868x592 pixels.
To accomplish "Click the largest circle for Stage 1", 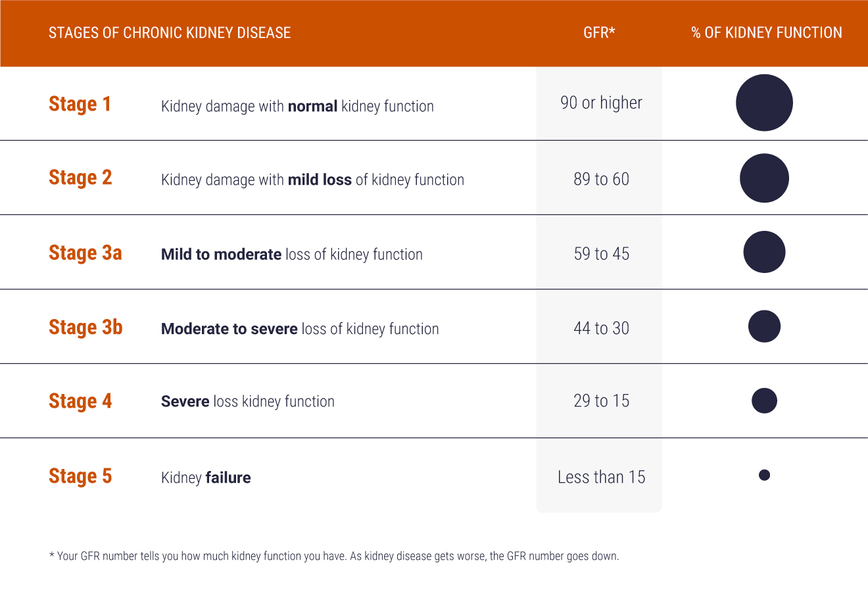I will pyautogui.click(x=764, y=103).
